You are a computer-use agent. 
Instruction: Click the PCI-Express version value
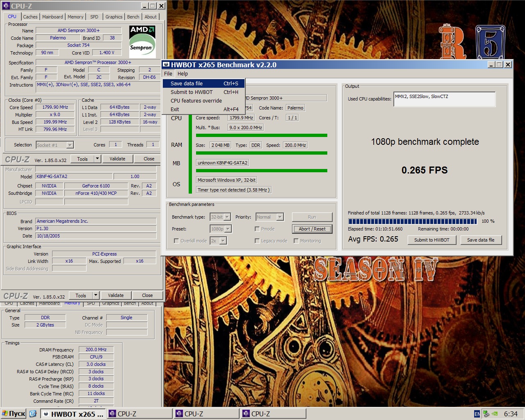(104, 254)
